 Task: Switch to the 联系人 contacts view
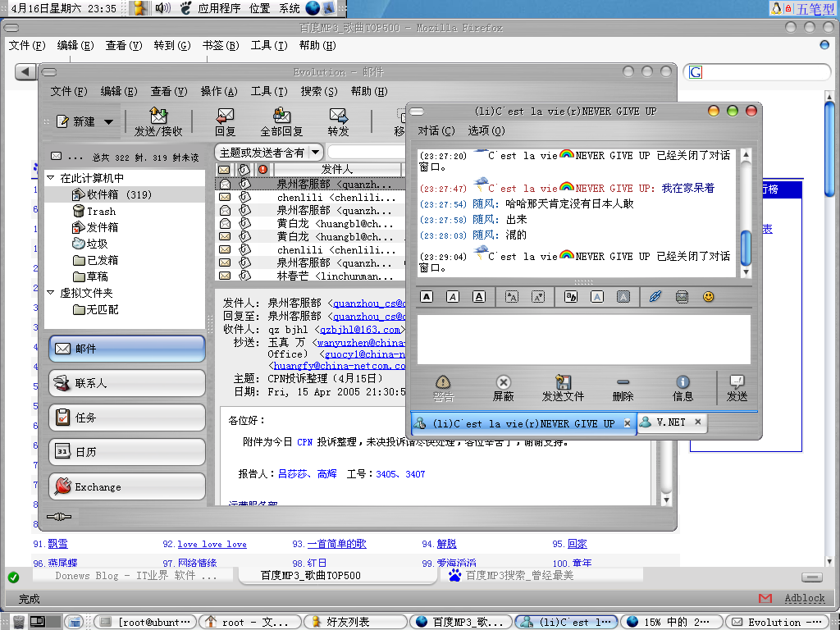pos(127,383)
